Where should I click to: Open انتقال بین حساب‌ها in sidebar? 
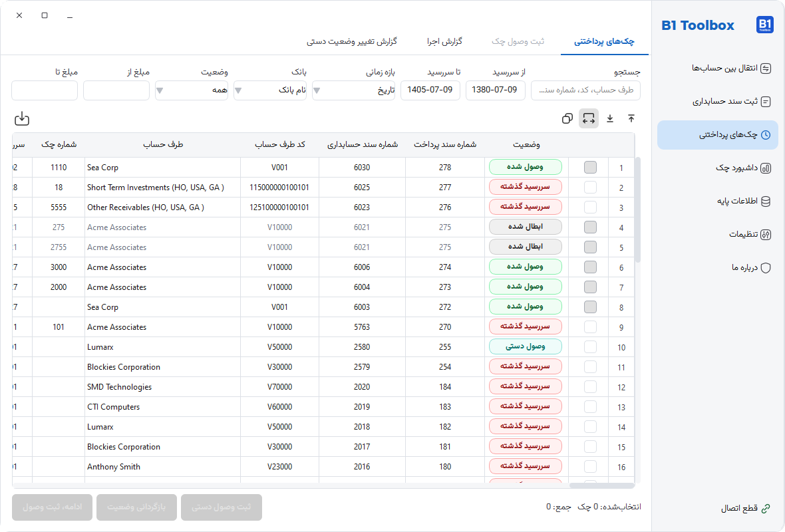click(718, 68)
